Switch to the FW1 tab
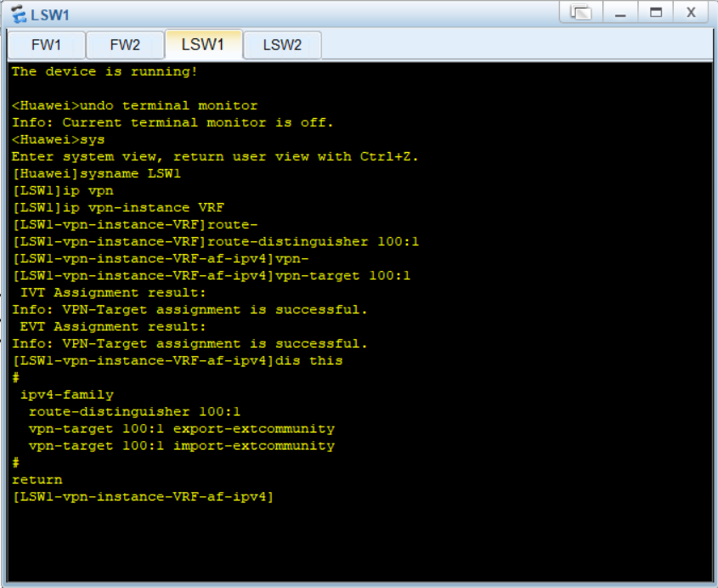Screen dimensions: 718x588 coord(46,45)
